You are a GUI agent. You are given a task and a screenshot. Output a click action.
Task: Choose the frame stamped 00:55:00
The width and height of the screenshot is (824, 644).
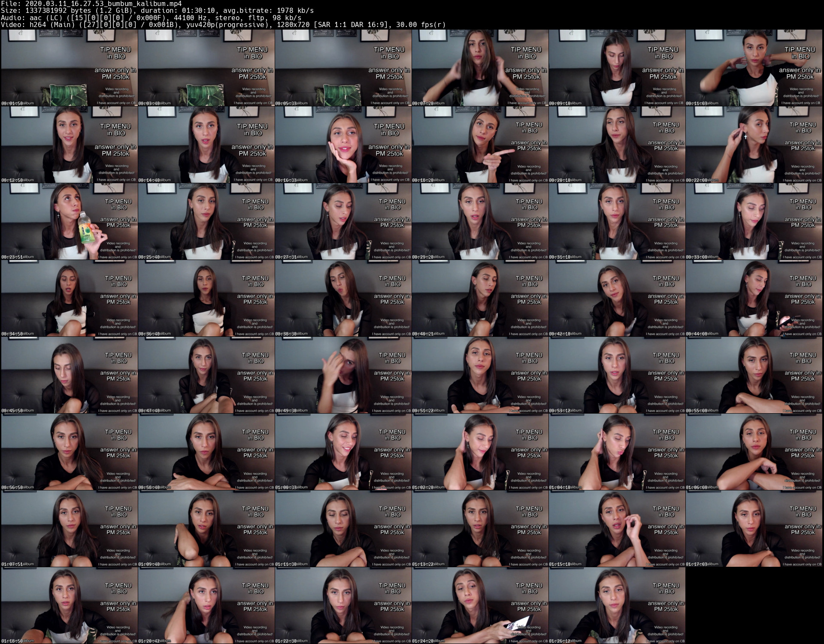pyautogui.click(x=754, y=375)
